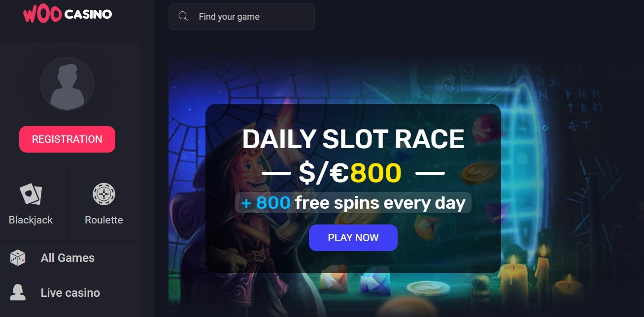This screenshot has width=644, height=317.
Task: Click the Play Now button
Action: (x=353, y=238)
